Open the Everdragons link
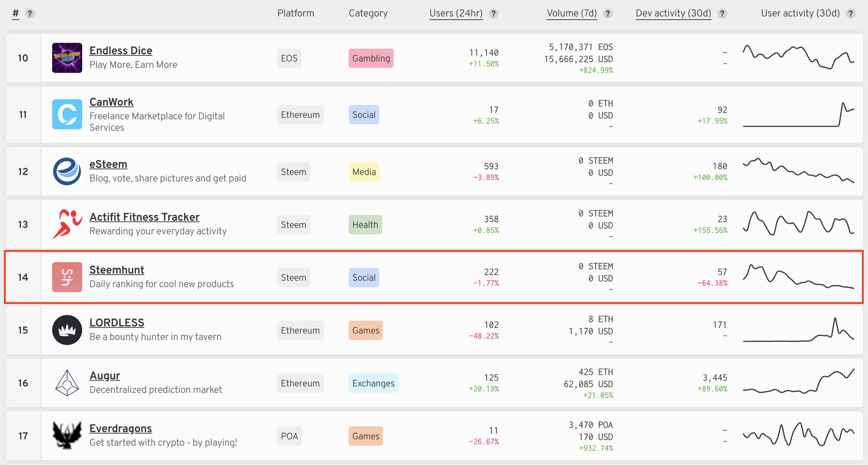Screen dimensions: 868x465 (x=121, y=429)
